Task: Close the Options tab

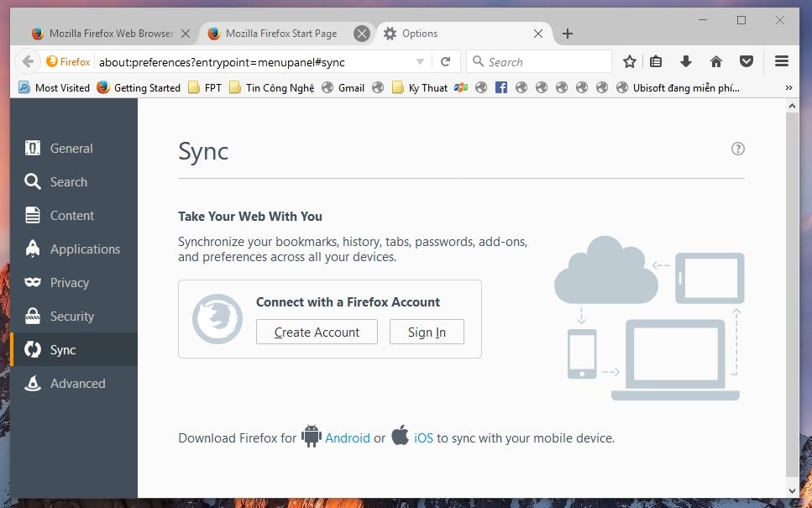Action: (538, 34)
